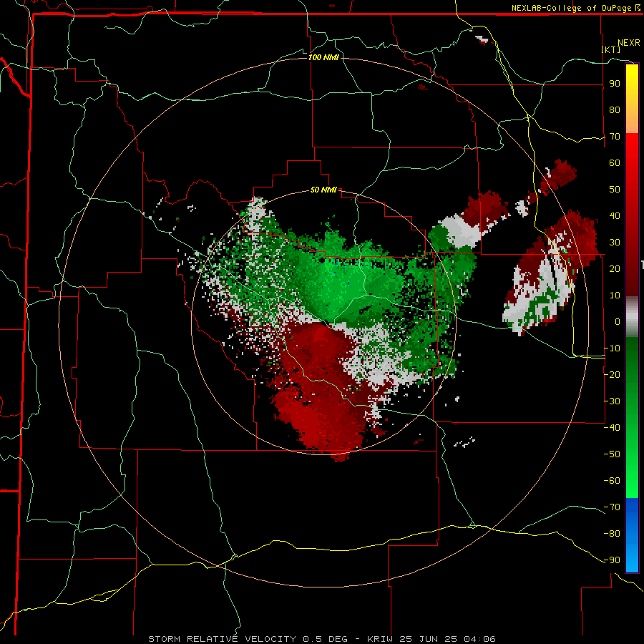Click the -20 scale label
Image resolution: width=644 pixels, height=644 pixels.
tap(612, 374)
